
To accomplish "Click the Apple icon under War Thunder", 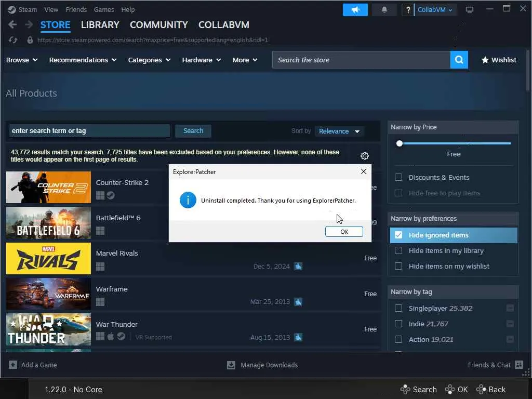I will point(111,336).
